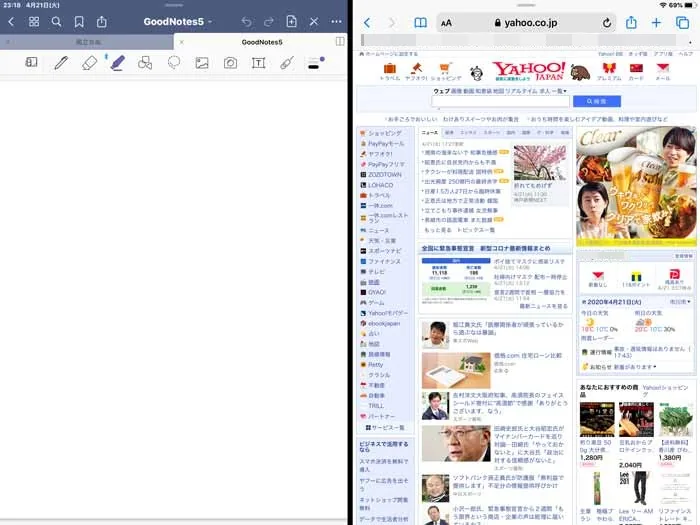Switch to the inactive left document tab

pos(88,42)
